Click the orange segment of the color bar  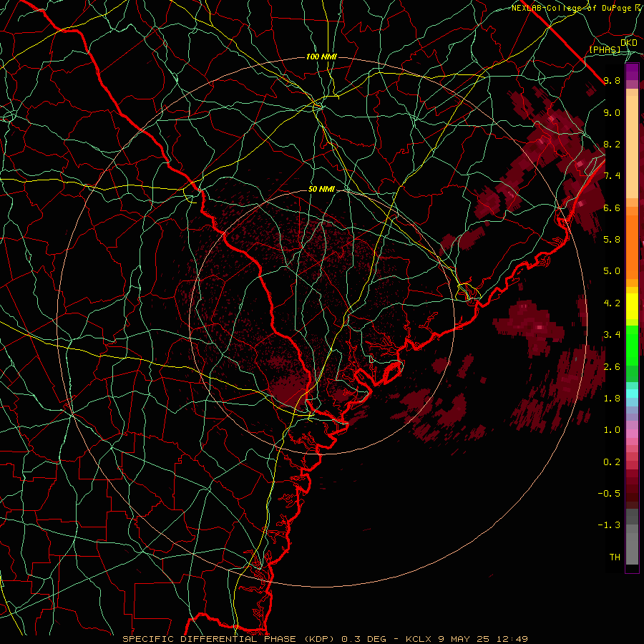[x=632, y=246]
